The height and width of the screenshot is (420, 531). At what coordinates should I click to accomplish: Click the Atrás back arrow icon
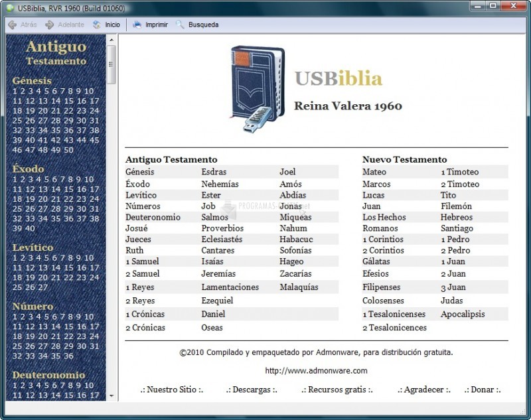click(13, 25)
